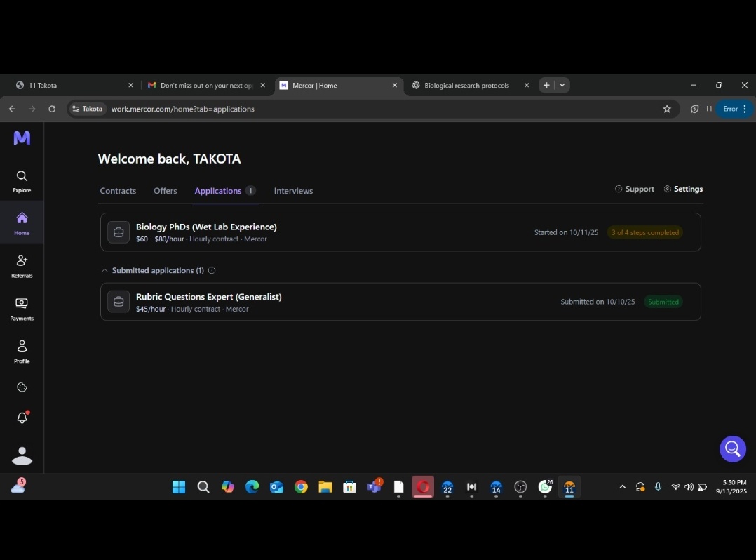Open Windows taskbar search
756x560 pixels.
203,487
